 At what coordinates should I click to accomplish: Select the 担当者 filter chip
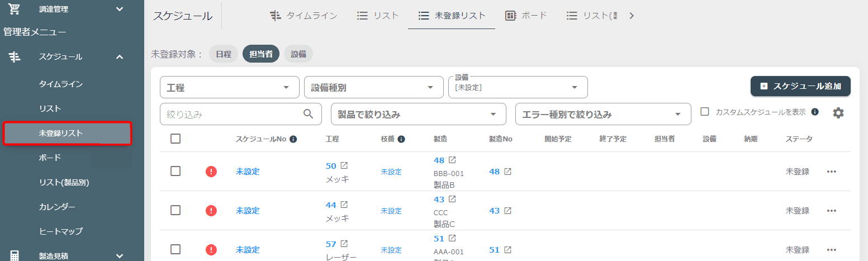coord(261,54)
